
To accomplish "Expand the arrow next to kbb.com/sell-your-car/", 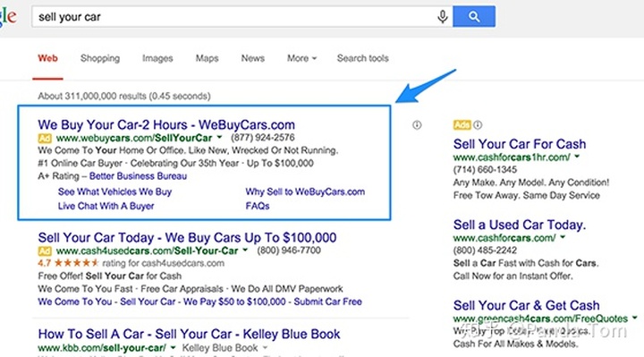I will (173, 347).
